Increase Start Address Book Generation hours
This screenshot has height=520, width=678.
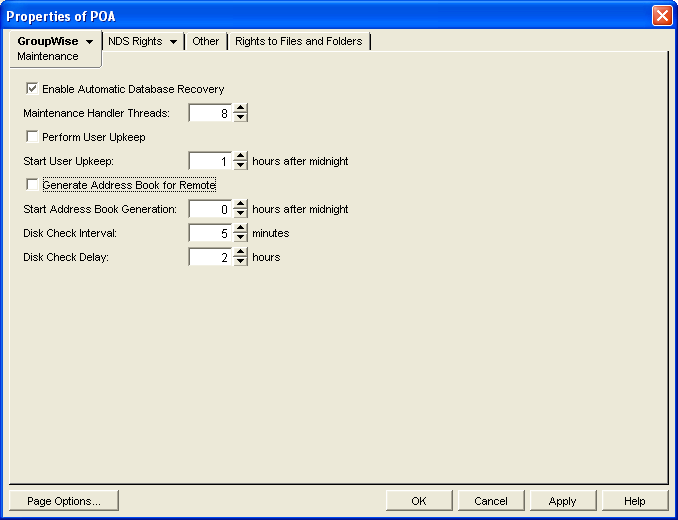point(240,204)
